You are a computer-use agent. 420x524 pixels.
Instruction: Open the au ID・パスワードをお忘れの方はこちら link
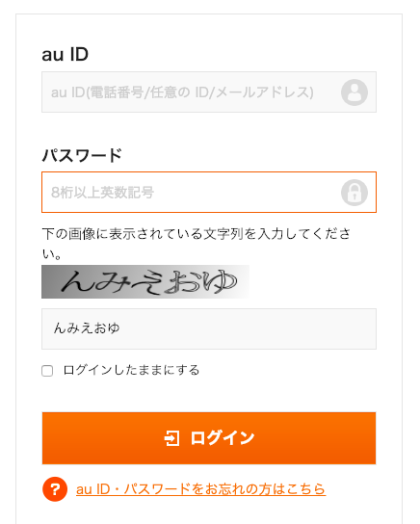coord(200,489)
